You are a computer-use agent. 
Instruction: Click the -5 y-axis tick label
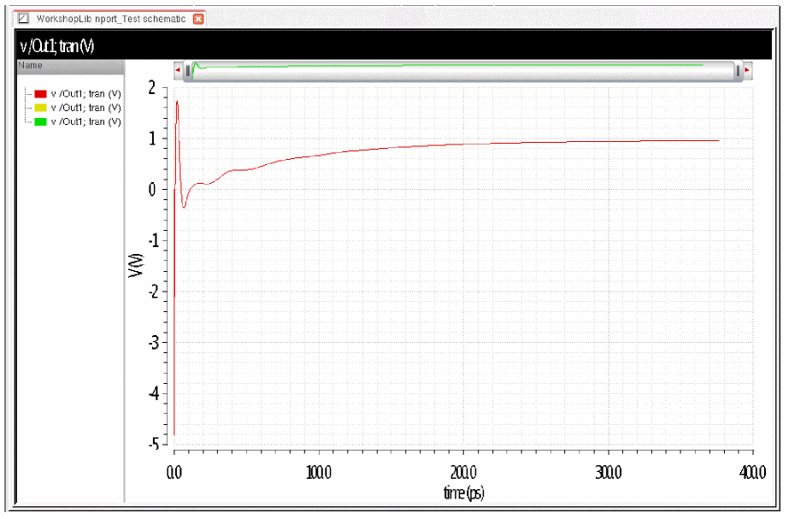point(154,444)
